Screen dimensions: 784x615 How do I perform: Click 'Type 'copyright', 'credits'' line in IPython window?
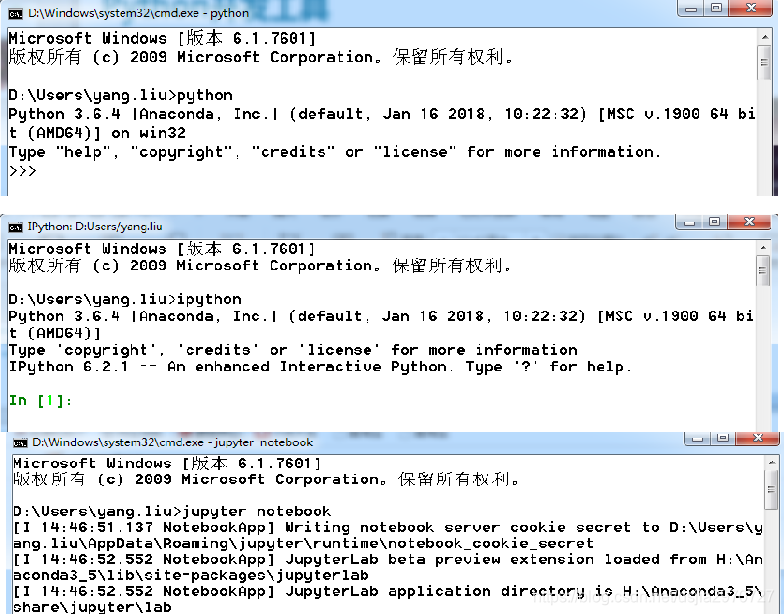click(293, 350)
